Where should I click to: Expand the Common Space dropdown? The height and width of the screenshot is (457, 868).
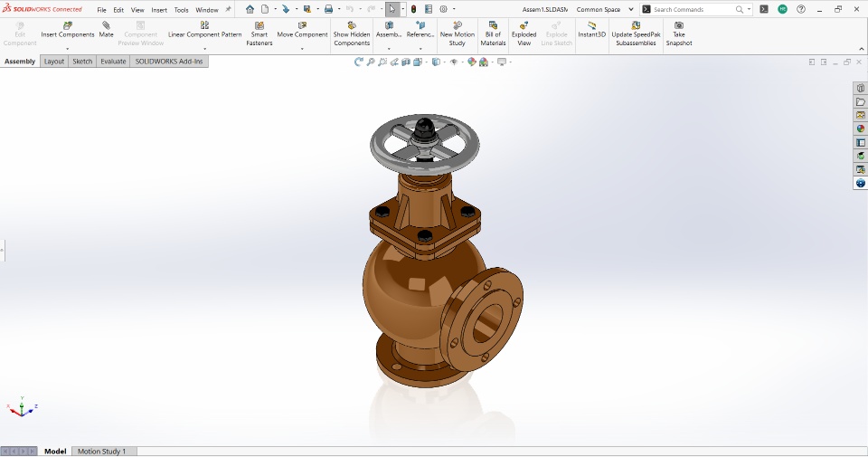[630, 9]
